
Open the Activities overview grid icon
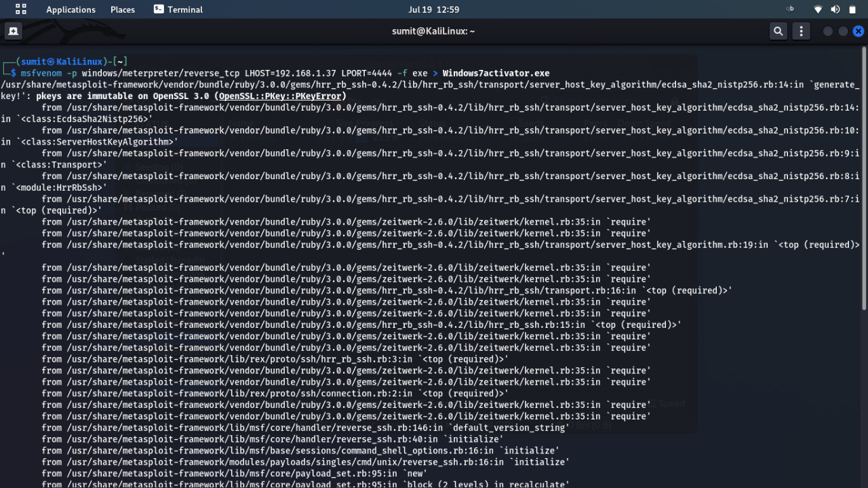click(x=20, y=10)
